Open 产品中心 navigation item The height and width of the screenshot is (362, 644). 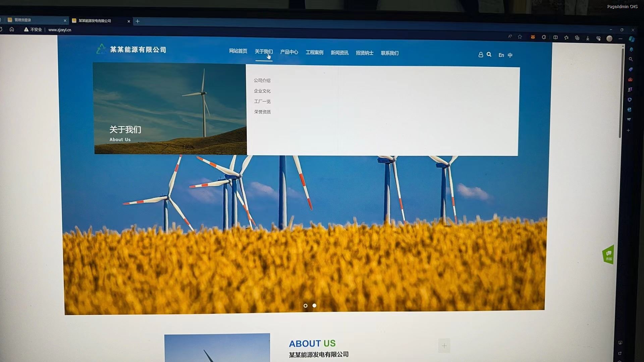tap(289, 52)
